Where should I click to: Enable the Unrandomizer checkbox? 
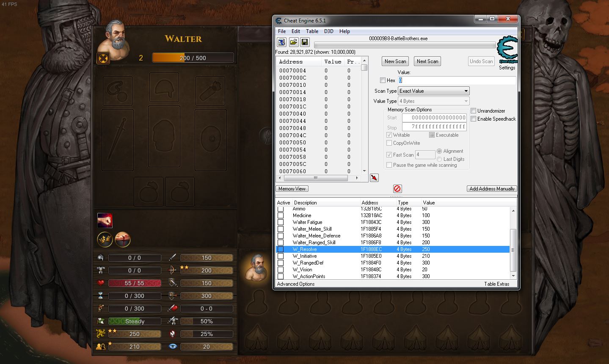474,111
